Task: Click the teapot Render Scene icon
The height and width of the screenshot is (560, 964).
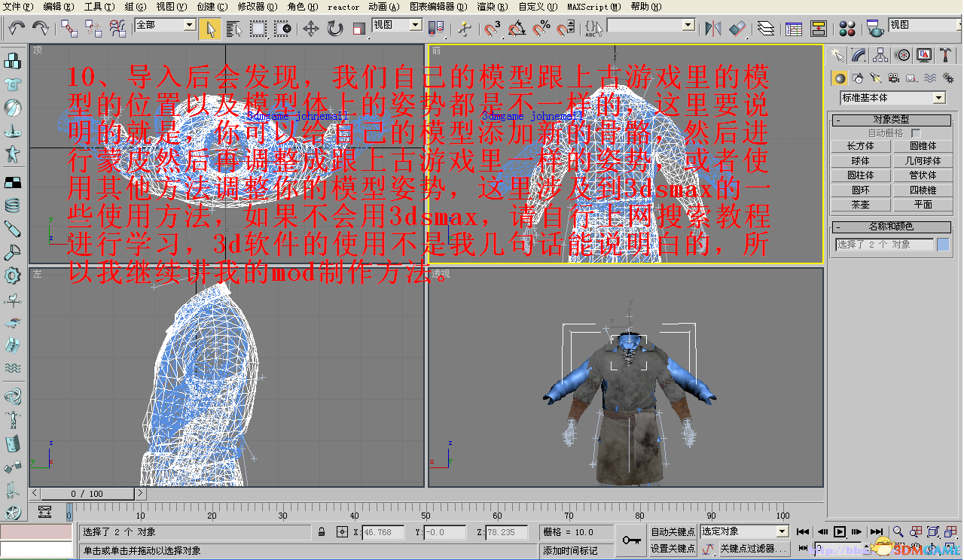Action: pos(874,29)
